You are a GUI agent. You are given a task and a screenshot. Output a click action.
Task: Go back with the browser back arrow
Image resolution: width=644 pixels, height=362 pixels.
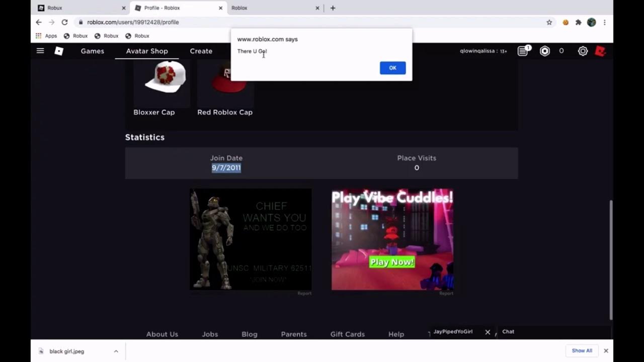(x=39, y=22)
